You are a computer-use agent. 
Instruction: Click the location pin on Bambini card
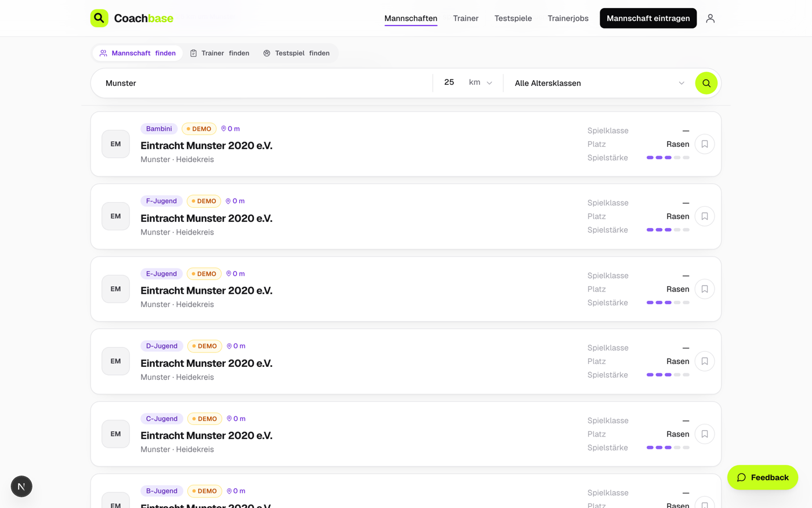(224, 129)
